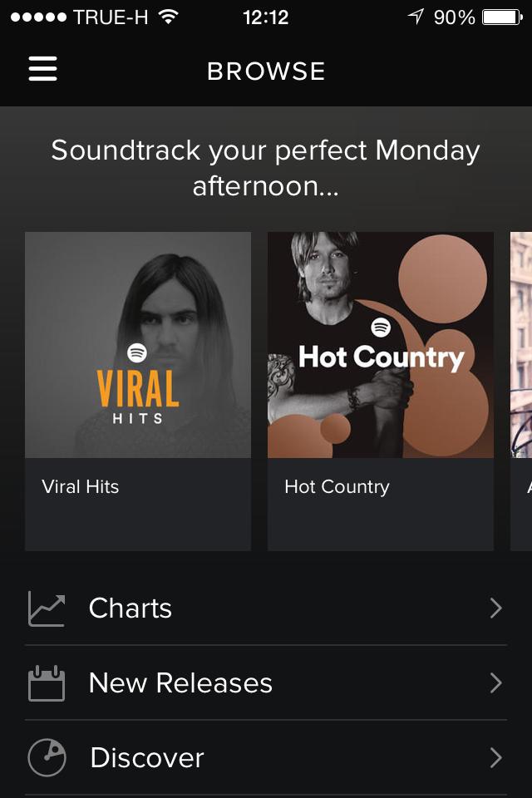This screenshot has width=532, height=798.
Task: Open New Releases using the right chevron
Action: 496,683
